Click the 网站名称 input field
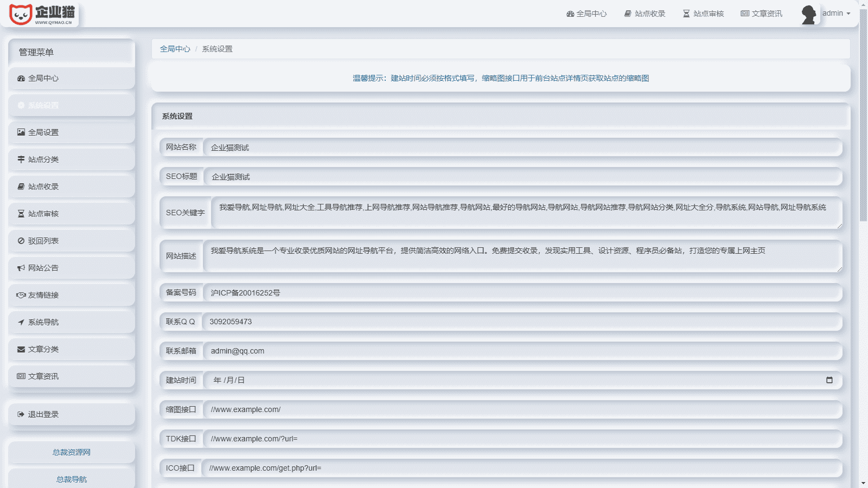This screenshot has height=488, width=868. tap(522, 147)
